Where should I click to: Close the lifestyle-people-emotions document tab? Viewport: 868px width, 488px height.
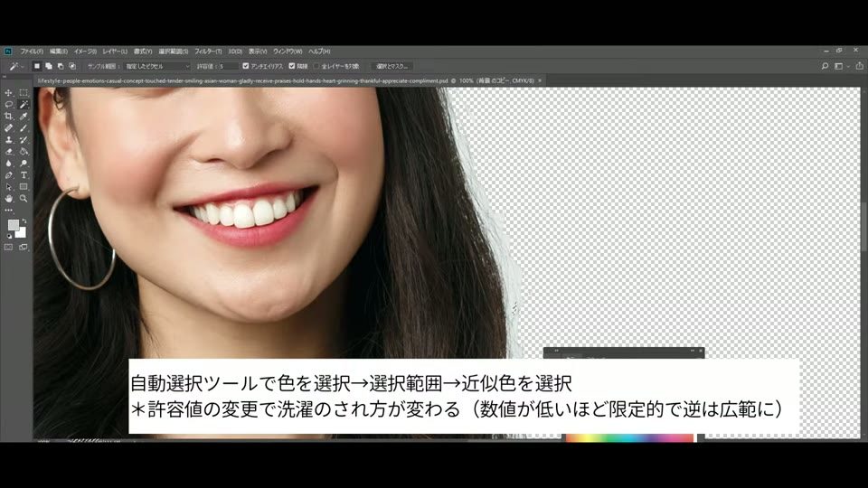tap(540, 80)
